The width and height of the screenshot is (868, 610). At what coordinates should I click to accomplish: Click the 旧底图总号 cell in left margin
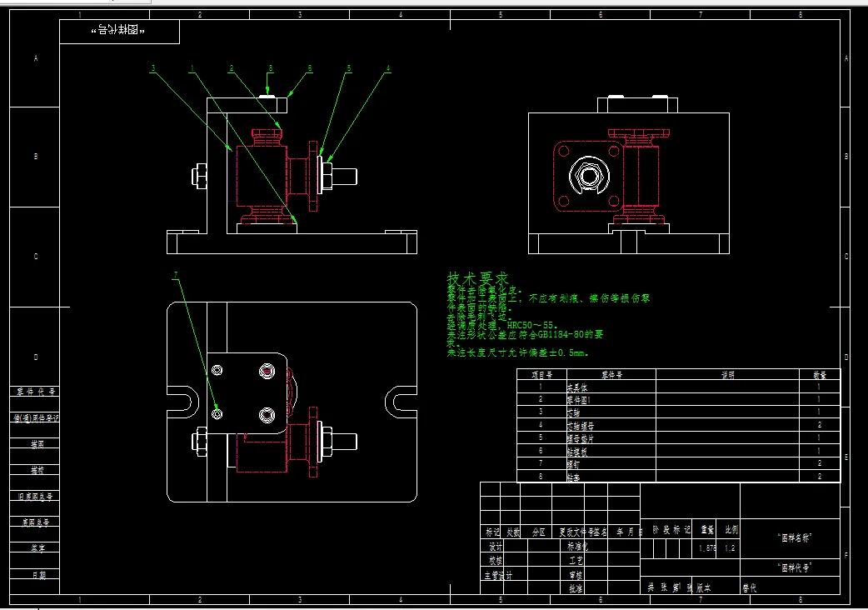36,497
